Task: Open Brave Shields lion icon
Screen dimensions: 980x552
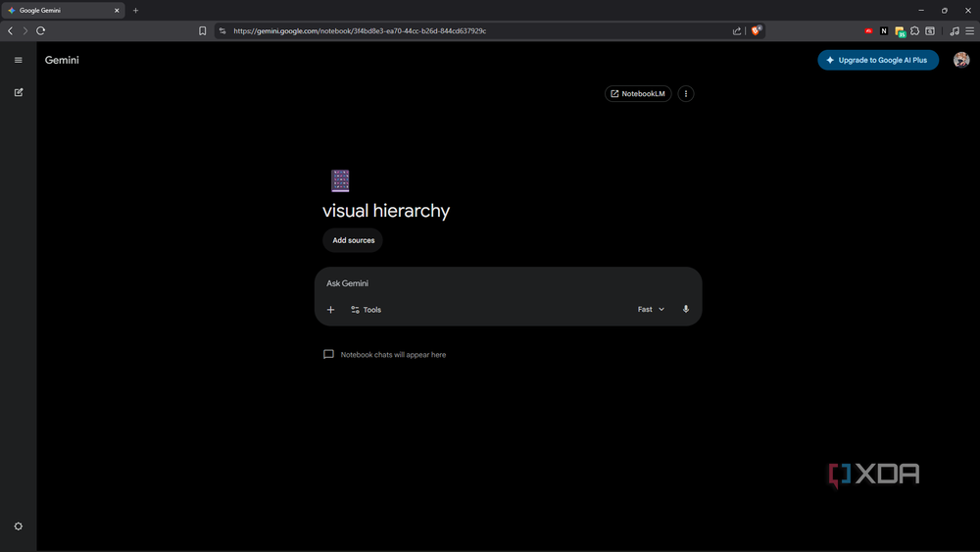Action: tap(757, 30)
